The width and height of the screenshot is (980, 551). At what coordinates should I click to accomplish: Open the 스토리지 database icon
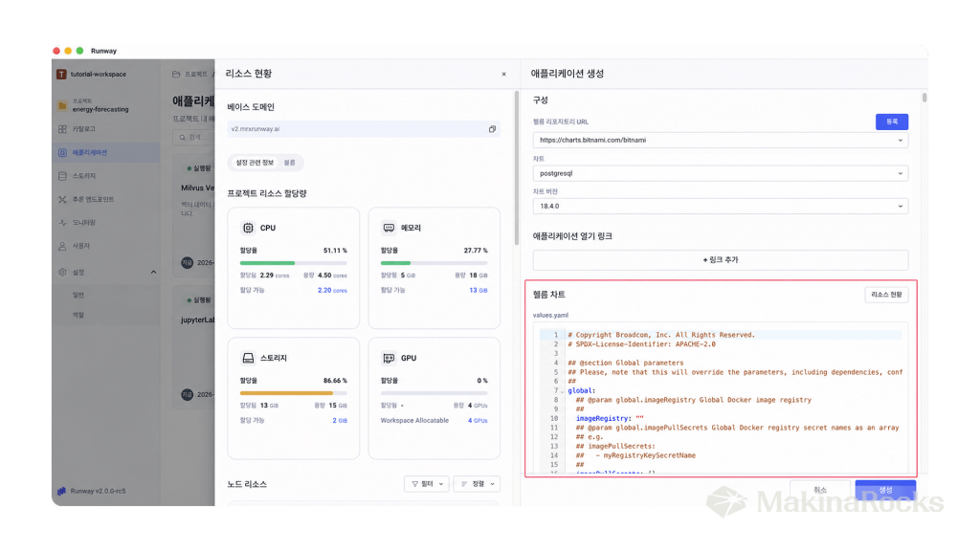tap(62, 176)
